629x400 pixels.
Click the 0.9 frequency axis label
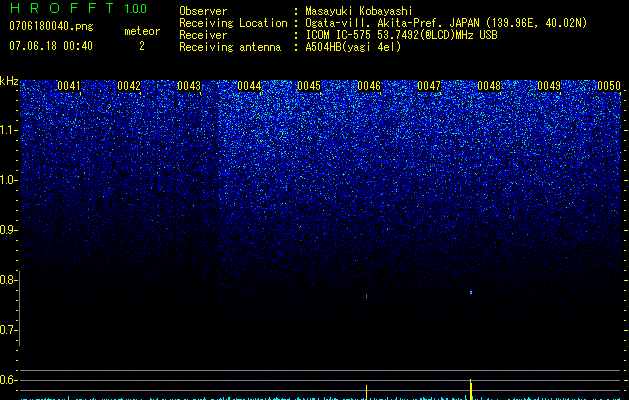(x=8, y=230)
